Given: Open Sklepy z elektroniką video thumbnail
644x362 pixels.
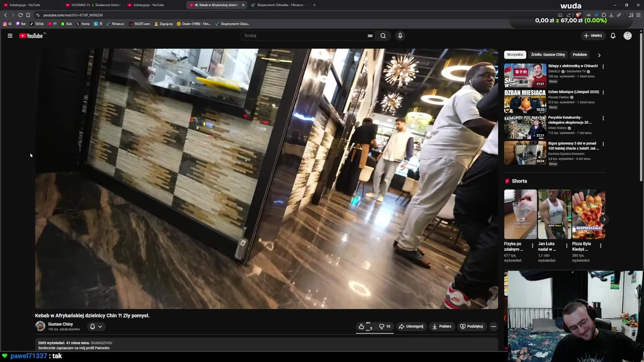Looking at the screenshot, I should click(525, 75).
